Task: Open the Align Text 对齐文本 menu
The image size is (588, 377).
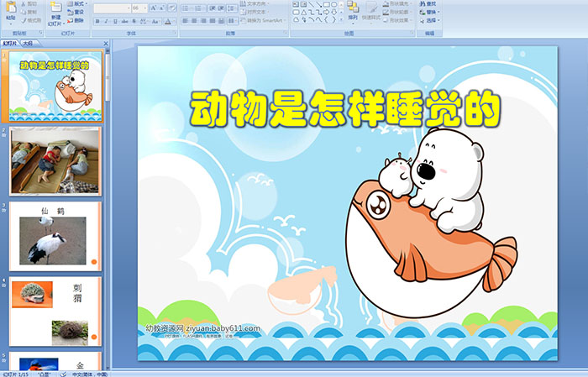Action: [255, 12]
